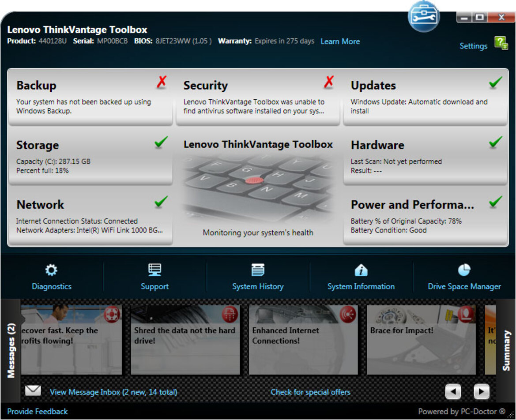Viewport: 516px width, 420px height.
Task: Show previous offers with the left arrow
Action: tap(453, 391)
